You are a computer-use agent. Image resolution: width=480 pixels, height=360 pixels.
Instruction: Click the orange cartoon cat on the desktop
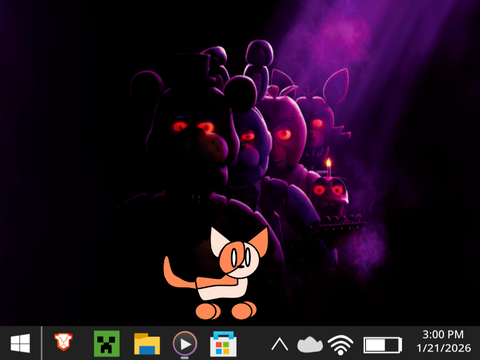click(x=216, y=274)
